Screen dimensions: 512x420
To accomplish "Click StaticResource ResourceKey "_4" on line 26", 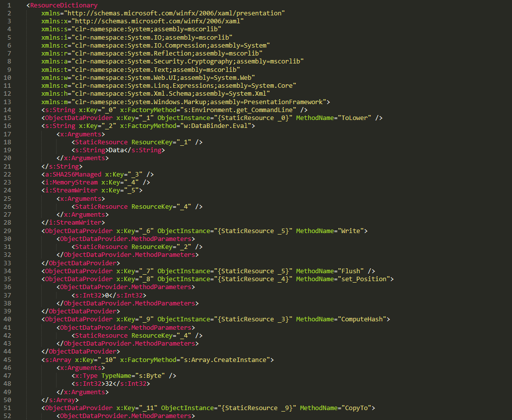I will 137,207.
